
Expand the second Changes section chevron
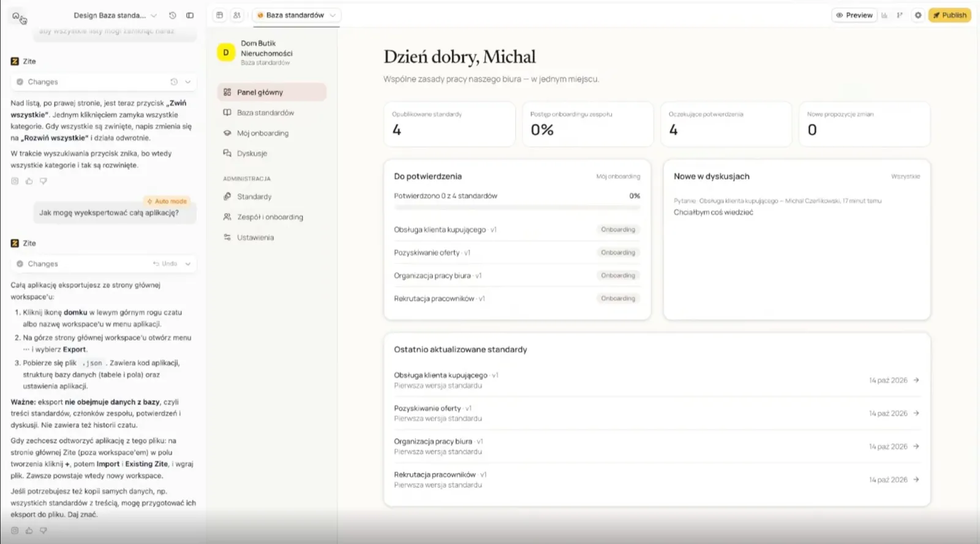tap(188, 263)
